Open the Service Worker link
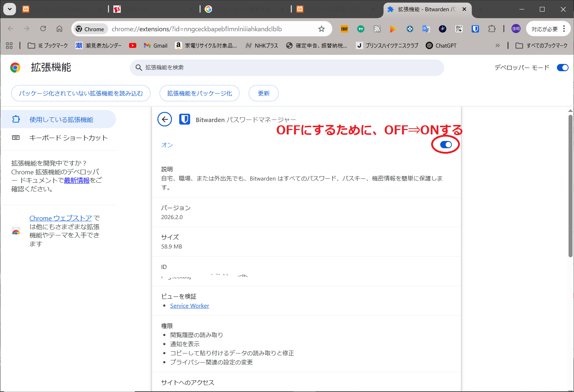This screenshot has width=574, height=392. point(189,306)
